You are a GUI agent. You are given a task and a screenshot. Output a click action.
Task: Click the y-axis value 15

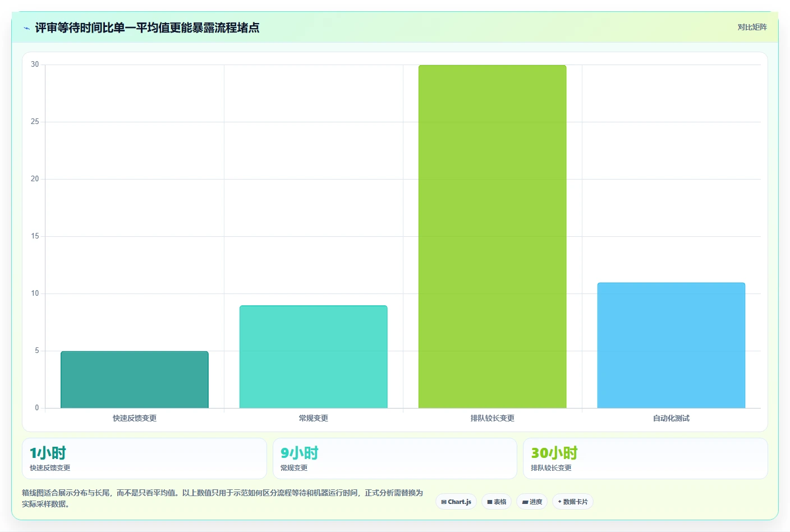click(35, 236)
